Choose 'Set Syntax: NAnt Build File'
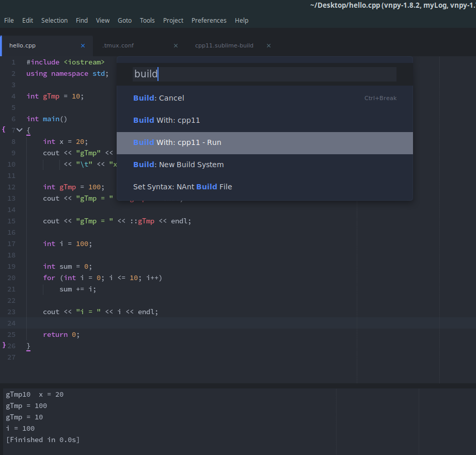476x455 pixels. [265, 187]
